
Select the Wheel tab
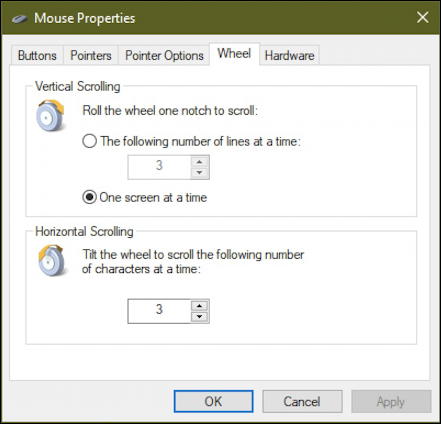[234, 54]
